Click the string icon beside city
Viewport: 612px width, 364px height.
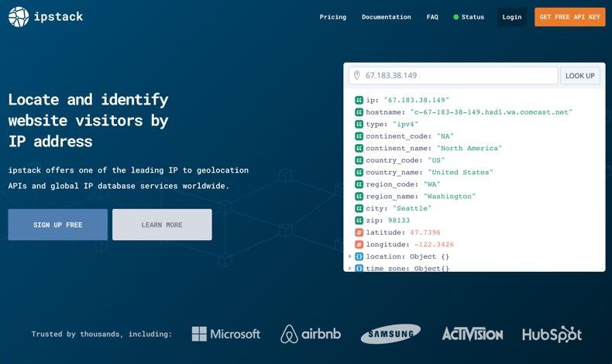pyautogui.click(x=359, y=209)
